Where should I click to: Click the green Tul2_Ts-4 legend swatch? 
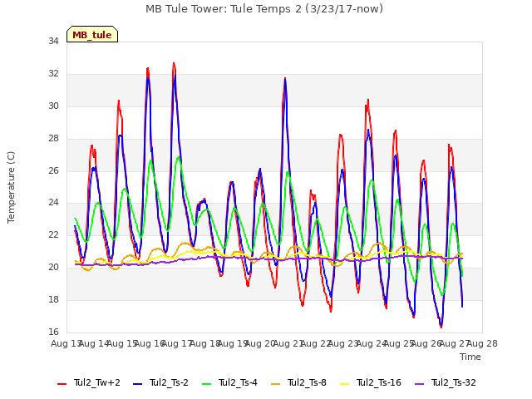pos(207,384)
